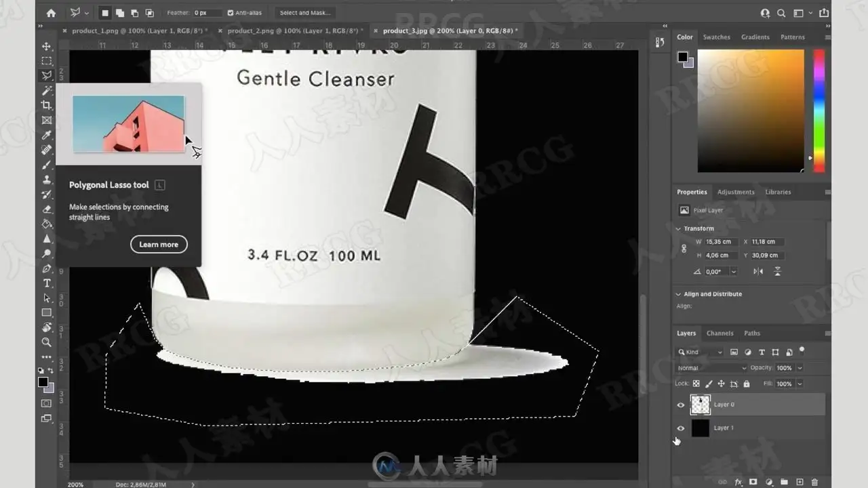Click the rainbow hue slider strip
Viewport: 868px width, 488px height.
(819, 110)
